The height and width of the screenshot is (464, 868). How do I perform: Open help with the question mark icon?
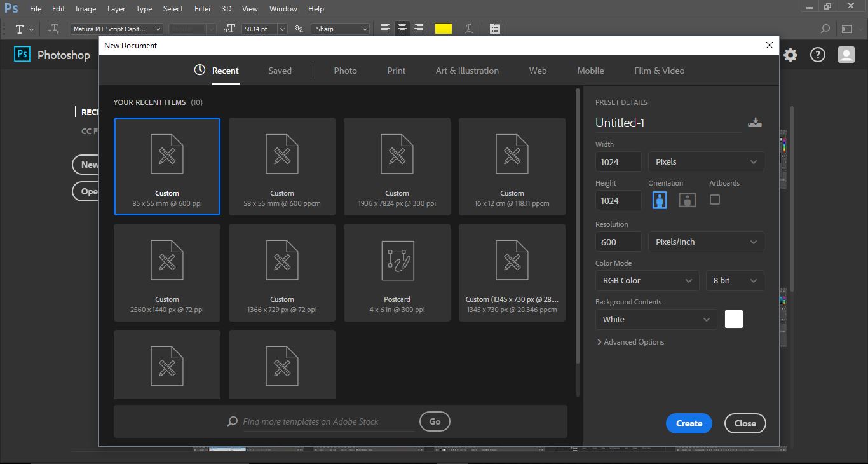tap(818, 55)
